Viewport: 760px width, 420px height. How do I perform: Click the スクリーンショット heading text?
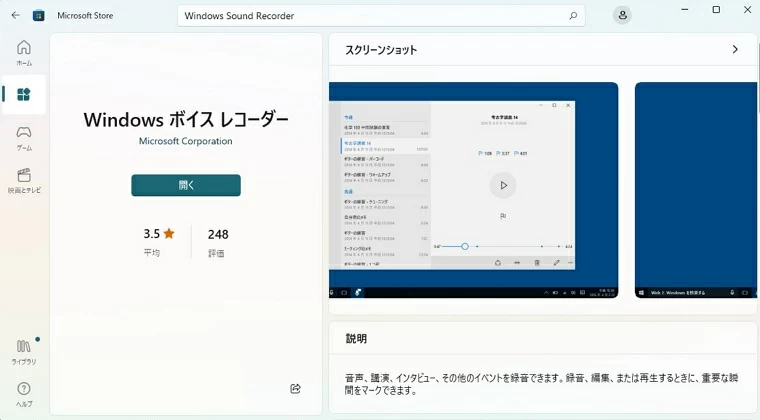tap(381, 50)
